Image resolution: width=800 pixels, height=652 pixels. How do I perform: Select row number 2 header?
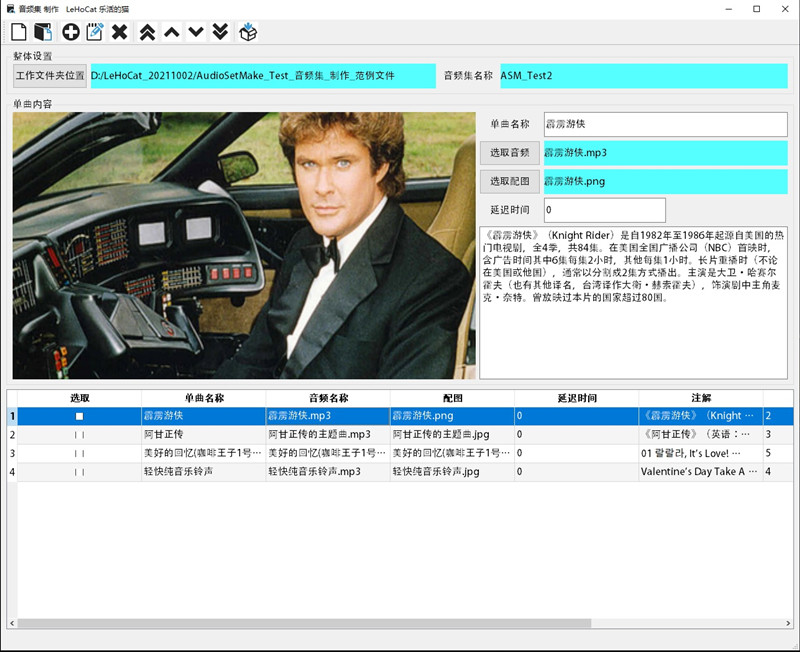click(12, 435)
